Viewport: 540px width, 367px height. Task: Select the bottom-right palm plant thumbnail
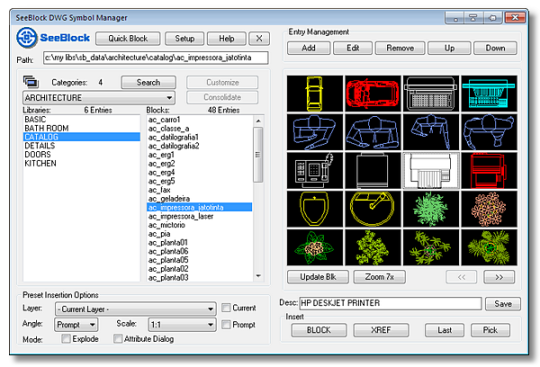[x=489, y=247]
